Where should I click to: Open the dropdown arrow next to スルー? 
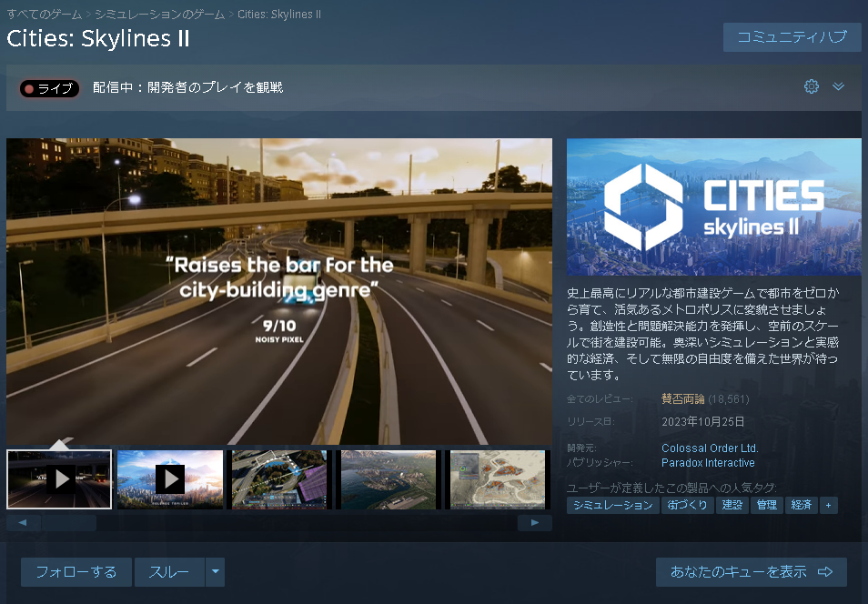click(x=214, y=572)
